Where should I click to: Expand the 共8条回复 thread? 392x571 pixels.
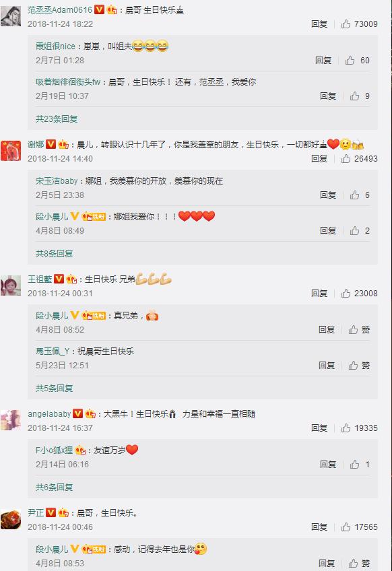pyautogui.click(x=55, y=253)
